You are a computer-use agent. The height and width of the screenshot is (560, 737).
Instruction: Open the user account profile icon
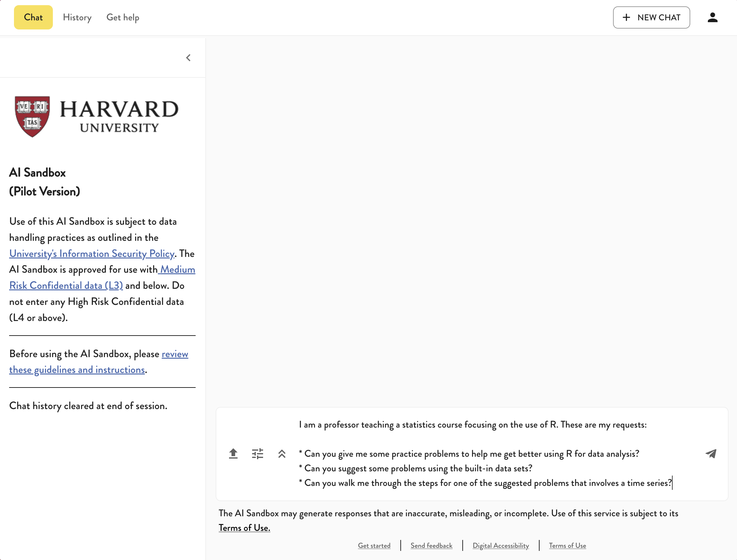pos(712,17)
